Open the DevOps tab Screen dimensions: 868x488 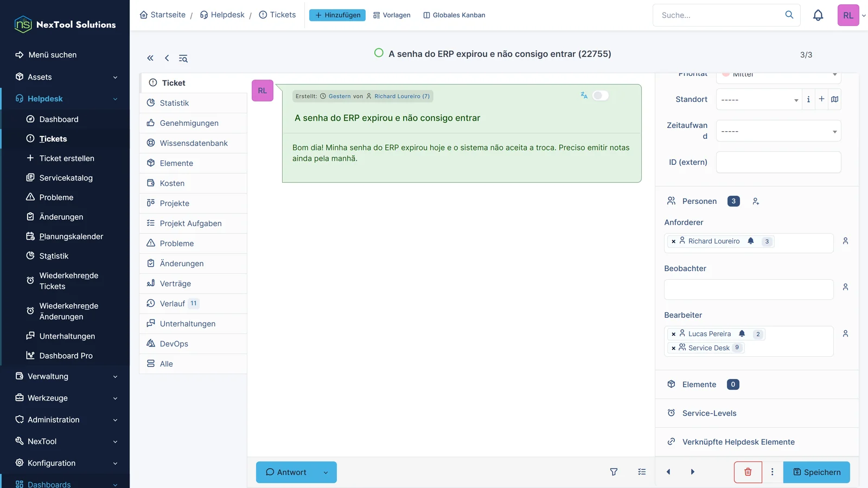[193, 344]
